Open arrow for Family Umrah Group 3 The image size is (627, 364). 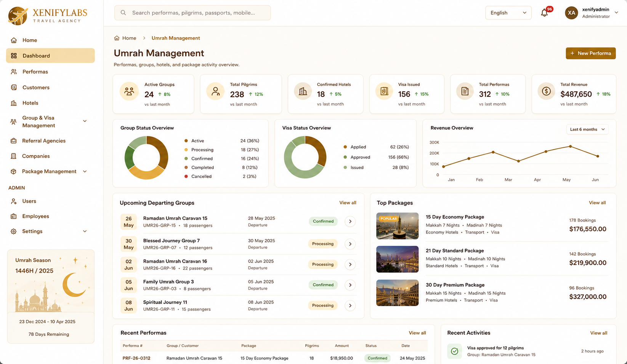click(x=350, y=285)
